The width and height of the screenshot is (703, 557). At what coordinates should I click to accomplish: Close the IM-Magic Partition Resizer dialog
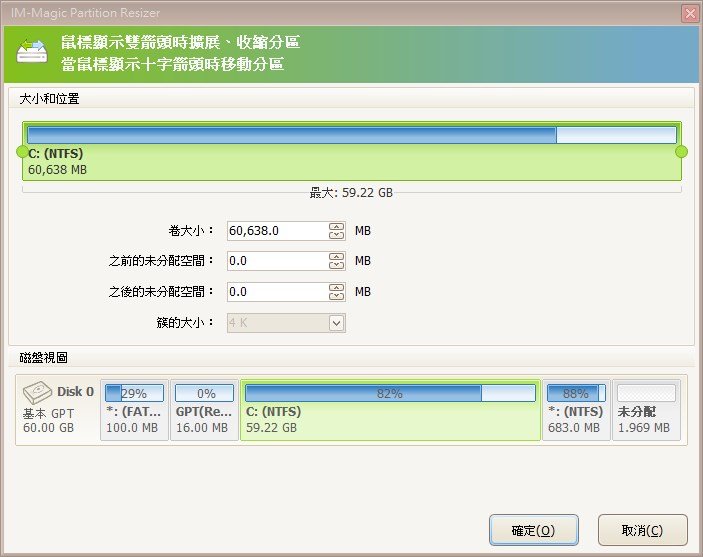pyautogui.click(x=690, y=13)
